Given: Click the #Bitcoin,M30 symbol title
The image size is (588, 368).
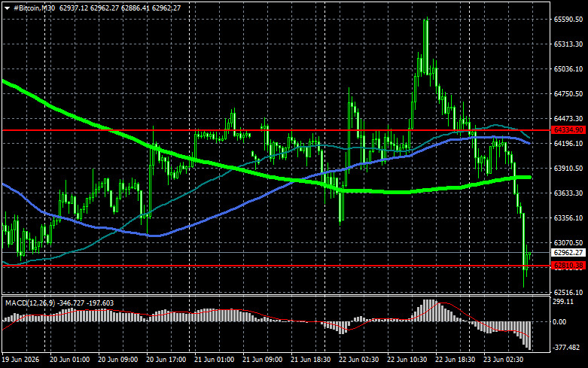Looking at the screenshot, I should tap(35, 8).
